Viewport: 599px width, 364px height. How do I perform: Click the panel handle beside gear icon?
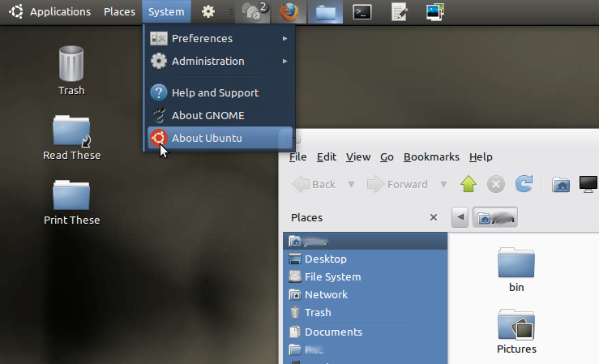pos(231,12)
